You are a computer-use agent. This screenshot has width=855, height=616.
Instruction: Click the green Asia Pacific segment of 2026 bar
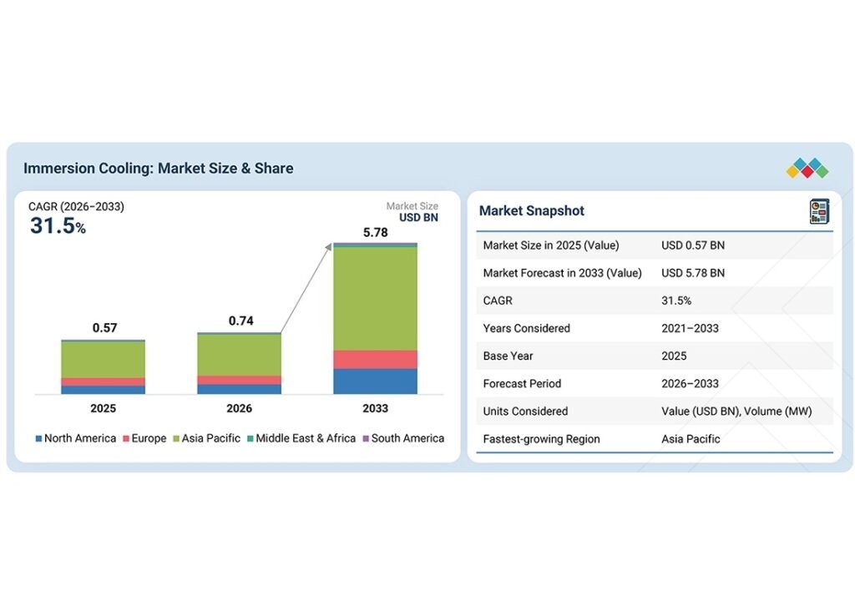[240, 355]
